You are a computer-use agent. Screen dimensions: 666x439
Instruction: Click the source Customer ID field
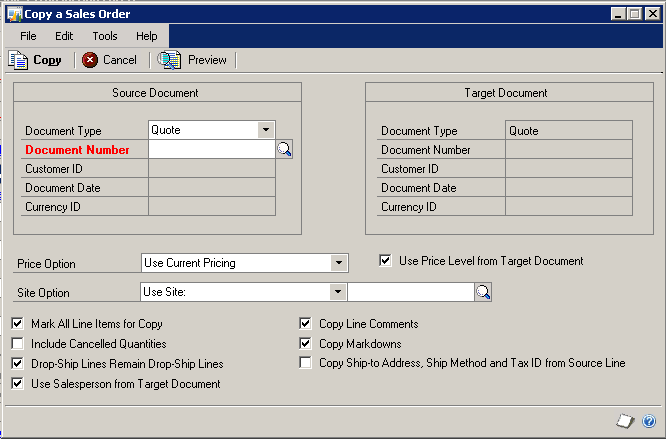coord(212,169)
